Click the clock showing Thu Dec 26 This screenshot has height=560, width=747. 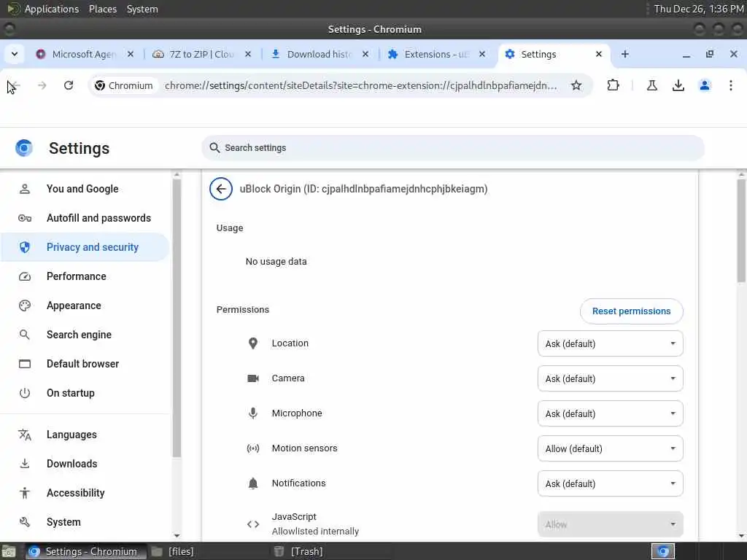tap(698, 9)
